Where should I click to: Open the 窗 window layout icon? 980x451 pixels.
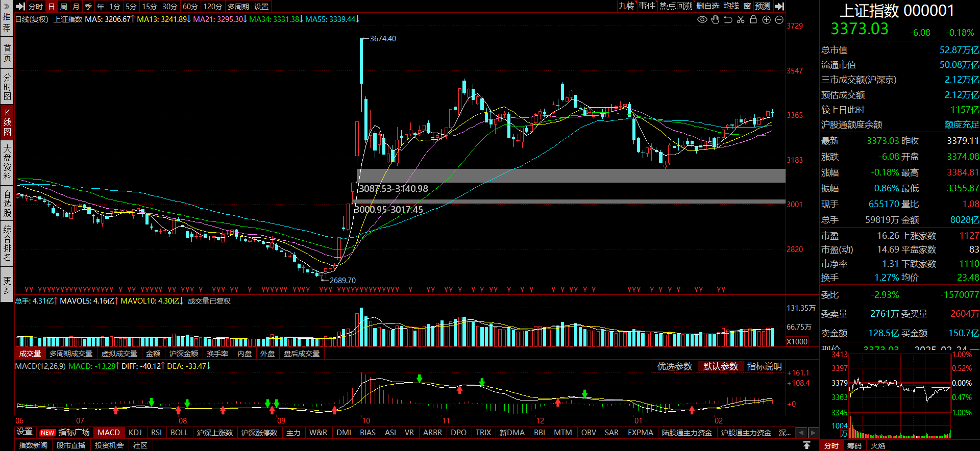[x=747, y=6]
